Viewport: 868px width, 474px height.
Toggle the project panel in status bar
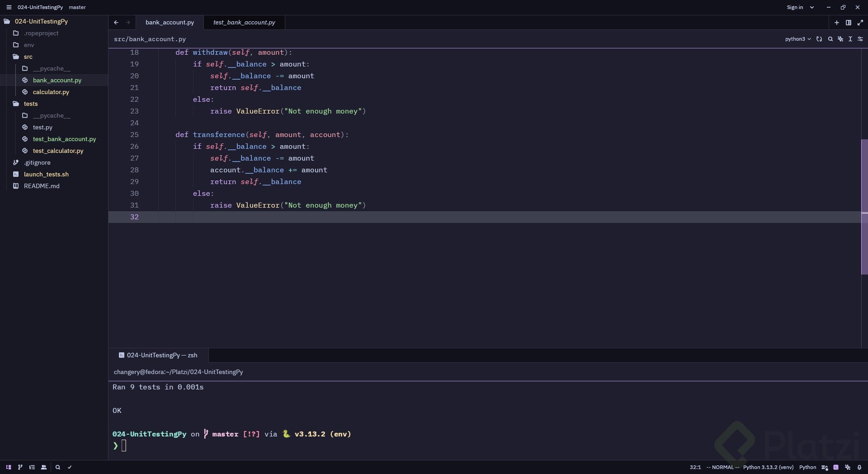tap(9, 467)
